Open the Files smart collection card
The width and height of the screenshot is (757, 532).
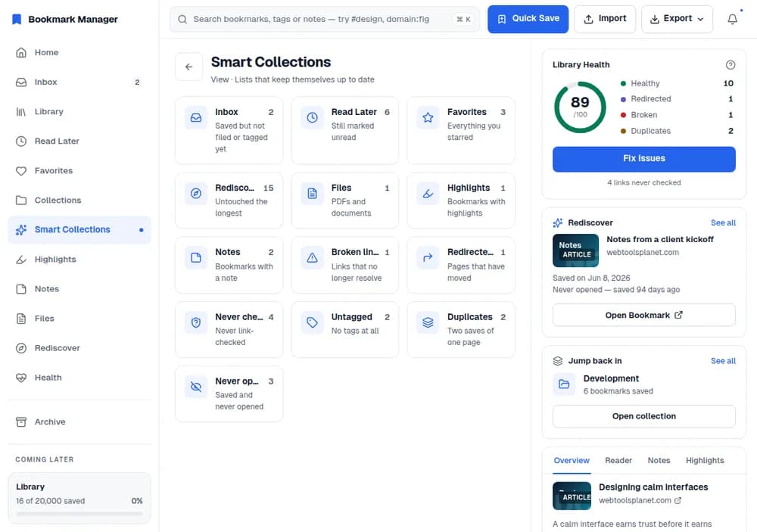[x=345, y=201]
